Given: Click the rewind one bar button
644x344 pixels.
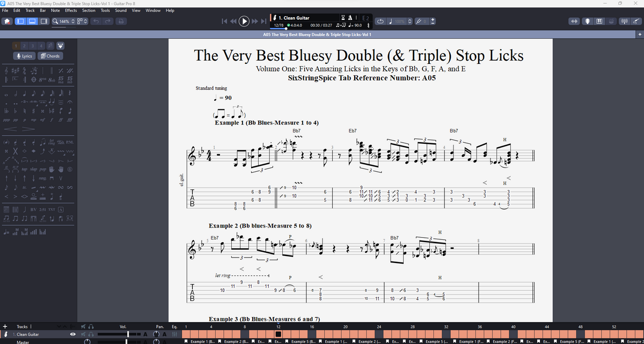Looking at the screenshot, I should point(234,21).
